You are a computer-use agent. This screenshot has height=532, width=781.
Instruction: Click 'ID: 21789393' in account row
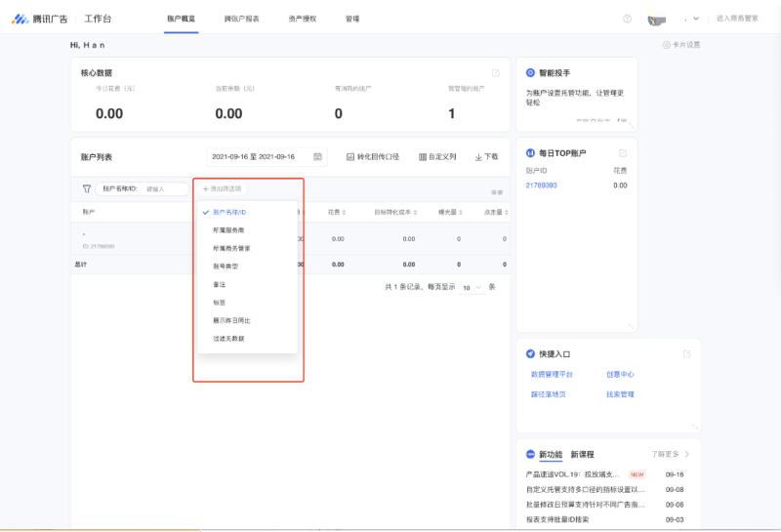[99, 246]
